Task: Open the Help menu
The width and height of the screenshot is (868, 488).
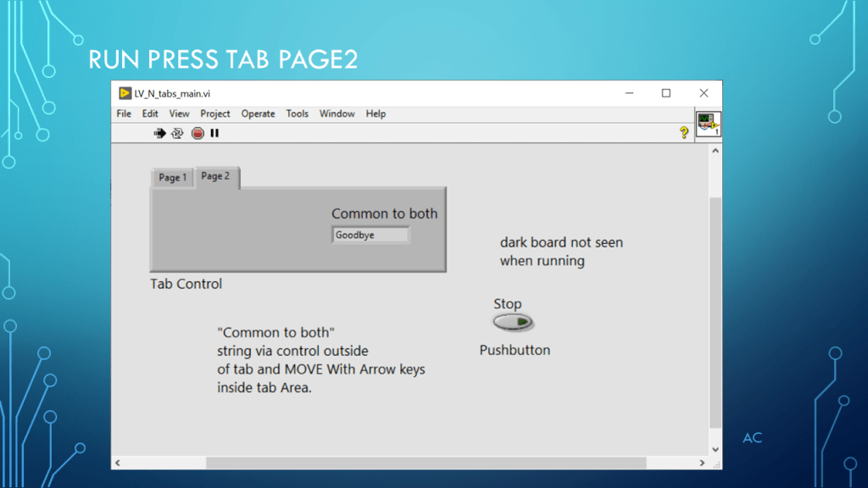Action: coord(376,114)
